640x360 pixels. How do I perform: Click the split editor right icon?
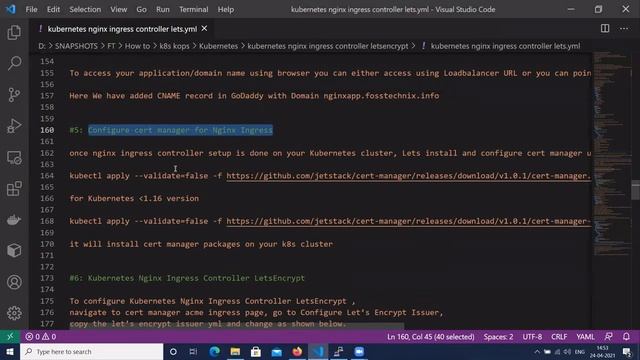coord(605,29)
